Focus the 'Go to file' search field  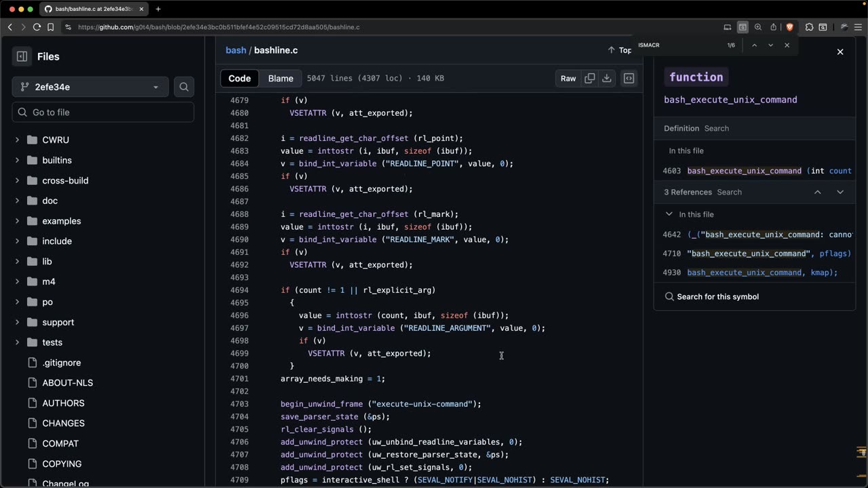click(103, 113)
